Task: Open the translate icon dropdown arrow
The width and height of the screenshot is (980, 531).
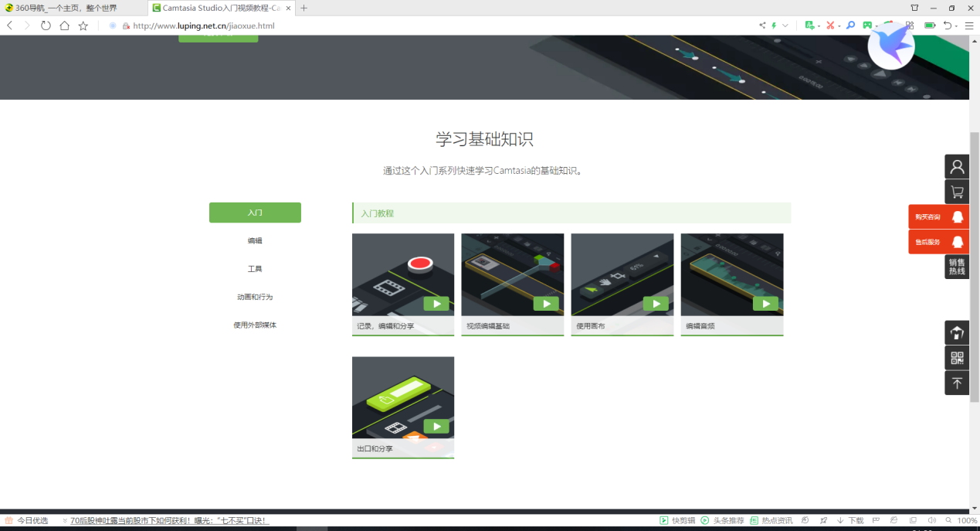Action: 819,26
